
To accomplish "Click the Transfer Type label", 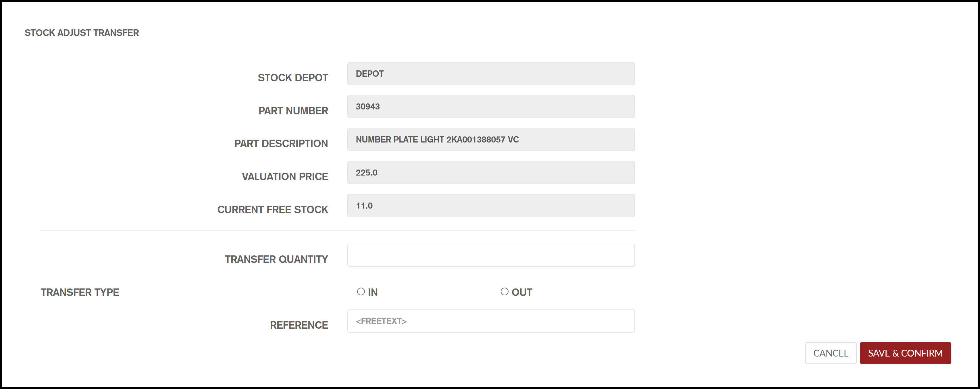I will 80,292.
